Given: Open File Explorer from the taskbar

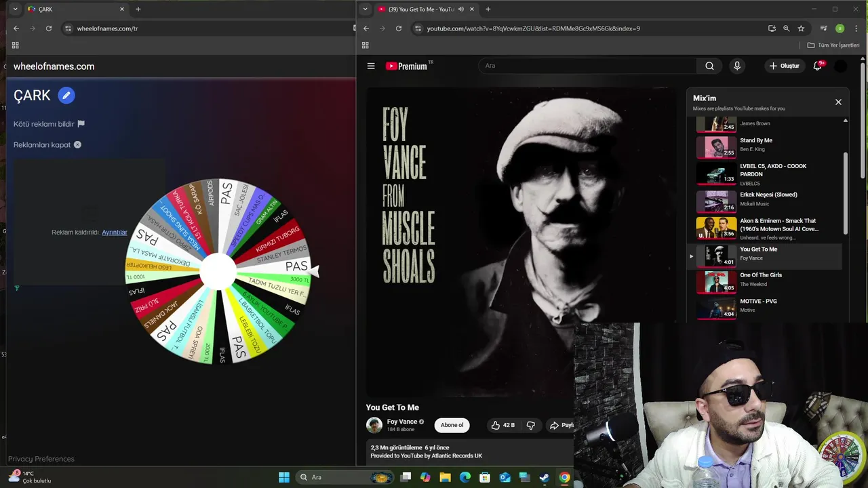Looking at the screenshot, I should click(x=445, y=477).
